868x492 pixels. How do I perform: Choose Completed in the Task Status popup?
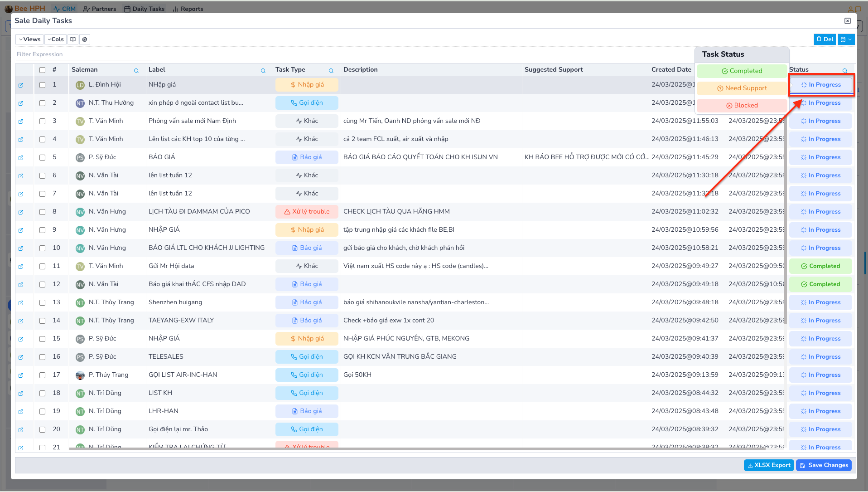[742, 71]
